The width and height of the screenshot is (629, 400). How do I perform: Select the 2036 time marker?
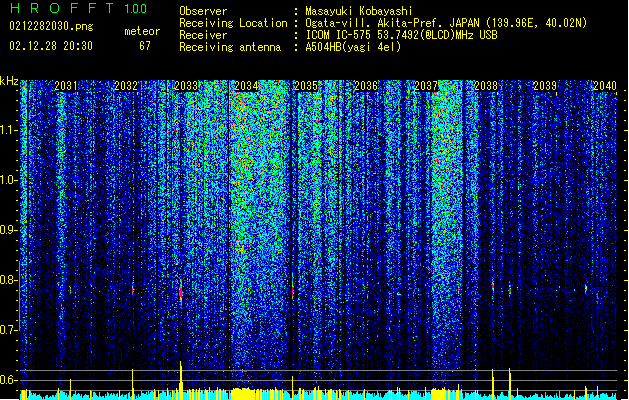pyautogui.click(x=366, y=86)
